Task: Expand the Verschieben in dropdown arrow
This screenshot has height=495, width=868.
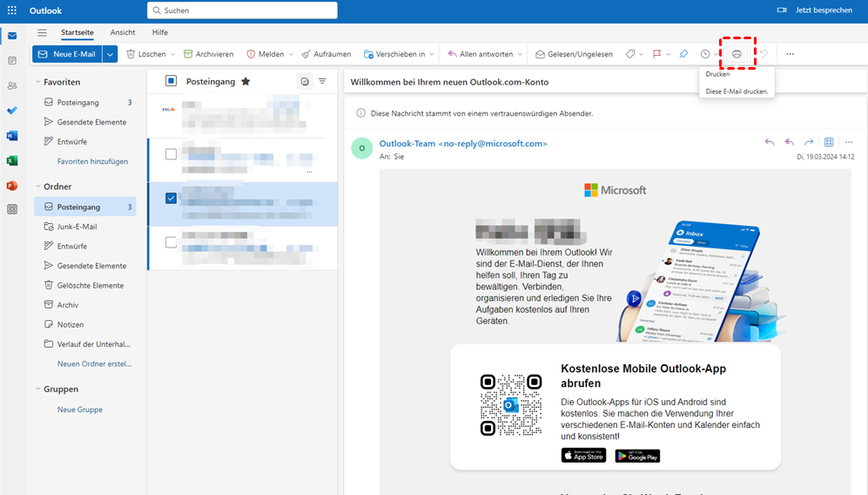Action: pos(432,54)
